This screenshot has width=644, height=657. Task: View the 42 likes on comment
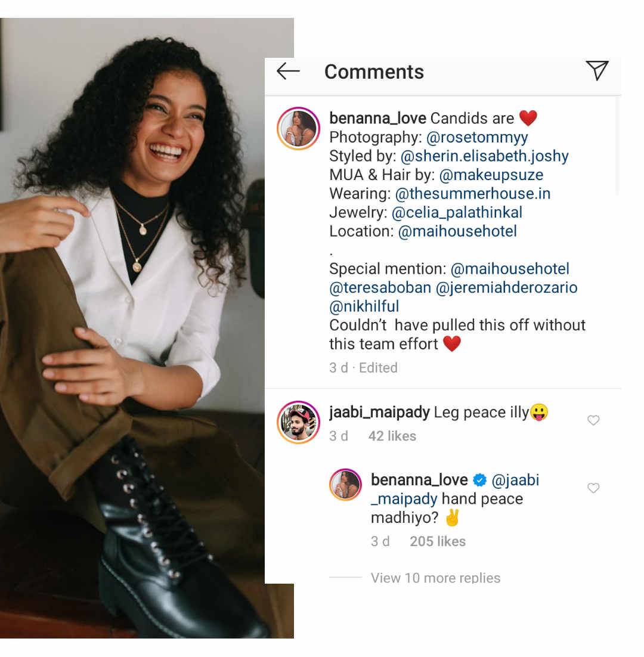(x=392, y=436)
